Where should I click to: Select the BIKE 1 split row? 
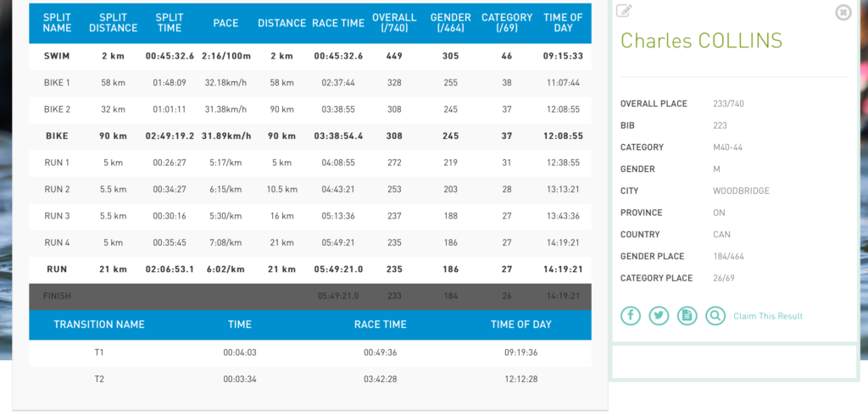click(x=310, y=83)
